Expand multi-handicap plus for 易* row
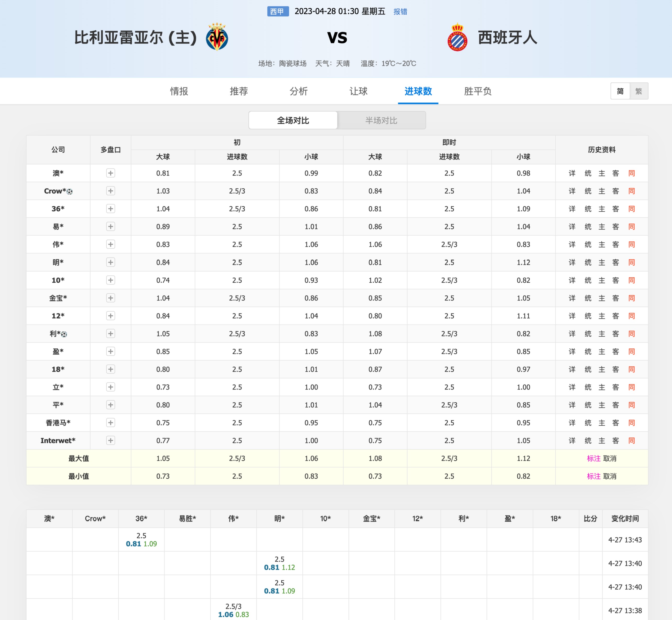 pyautogui.click(x=110, y=227)
